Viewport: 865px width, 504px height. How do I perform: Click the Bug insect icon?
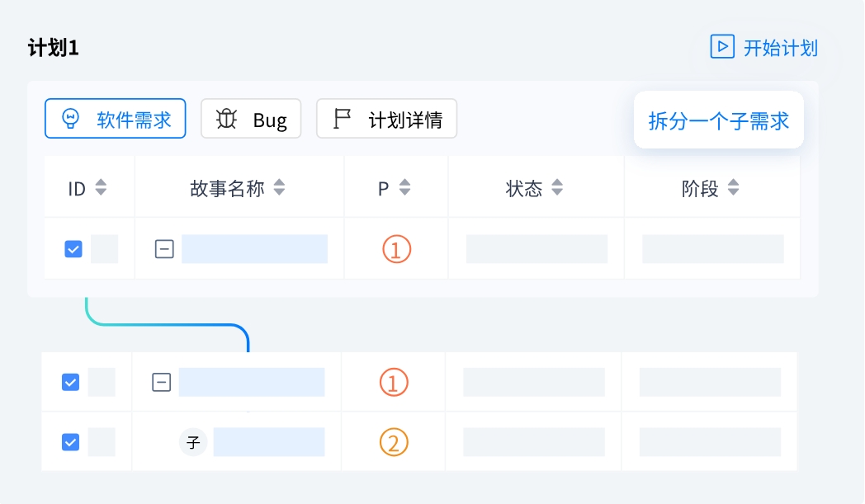[226, 120]
